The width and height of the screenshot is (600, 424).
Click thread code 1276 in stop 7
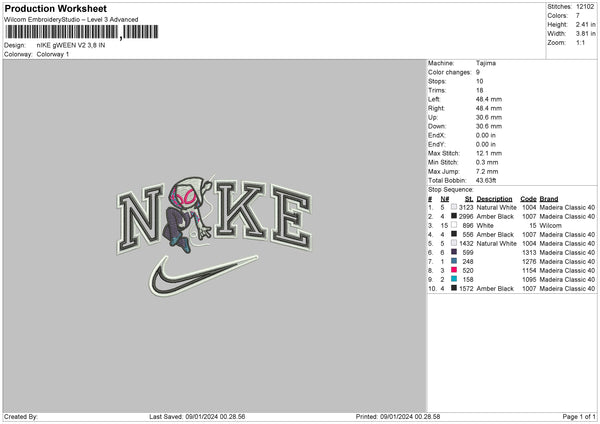[x=530, y=261]
